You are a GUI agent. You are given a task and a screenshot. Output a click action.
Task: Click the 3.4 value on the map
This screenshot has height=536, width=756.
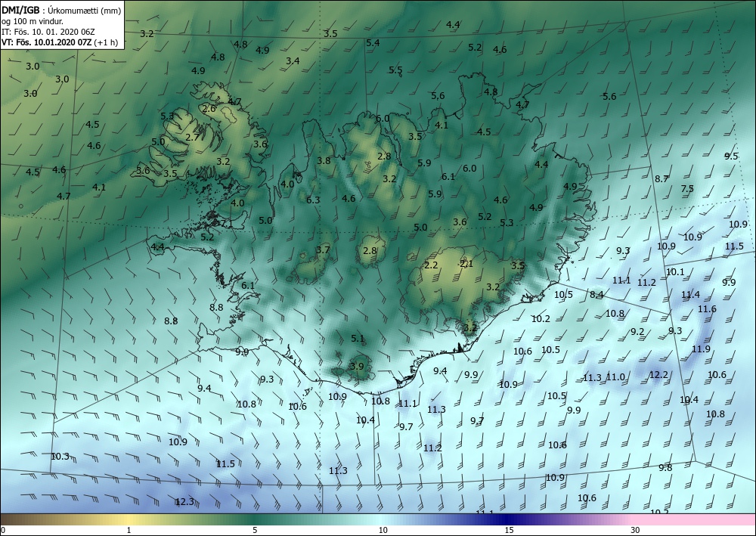[x=293, y=60]
